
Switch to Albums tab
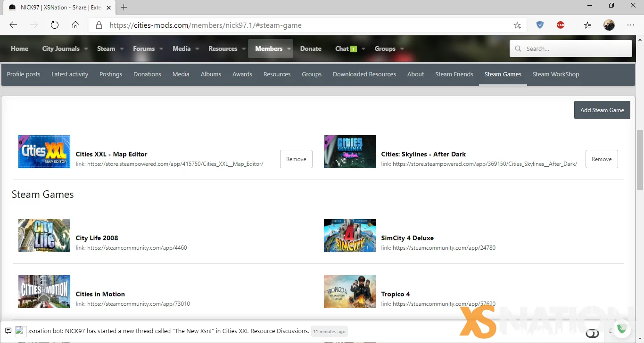click(211, 74)
